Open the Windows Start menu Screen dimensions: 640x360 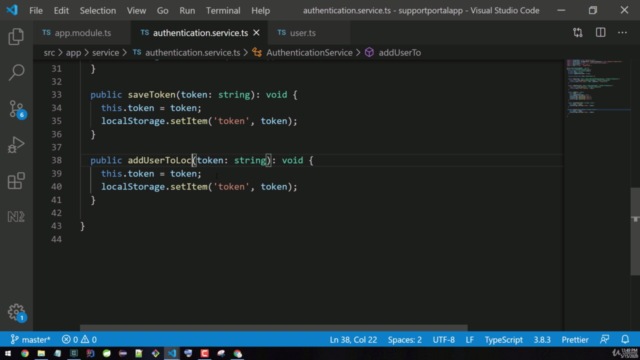pyautogui.click(x=8, y=353)
